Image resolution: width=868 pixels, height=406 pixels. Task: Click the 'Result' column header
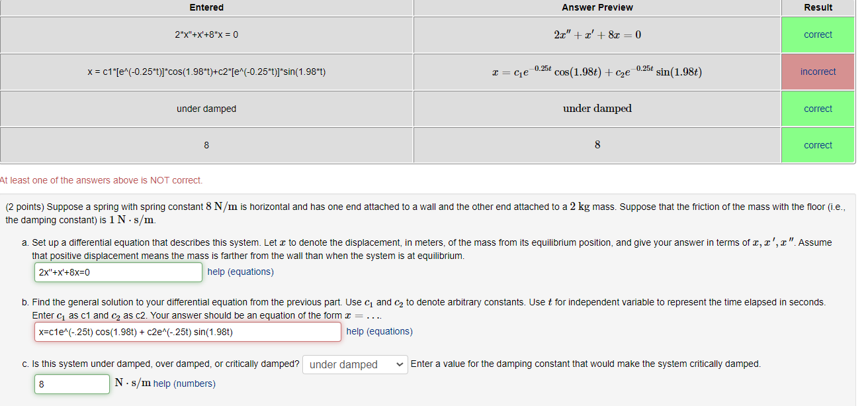tap(818, 7)
